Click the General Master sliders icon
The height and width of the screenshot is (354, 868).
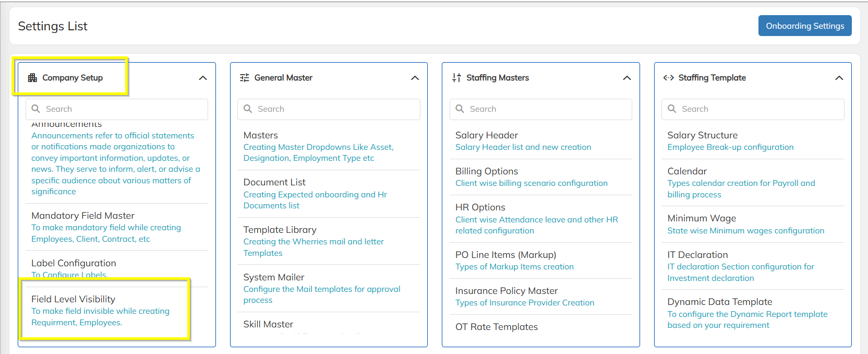[x=244, y=78]
